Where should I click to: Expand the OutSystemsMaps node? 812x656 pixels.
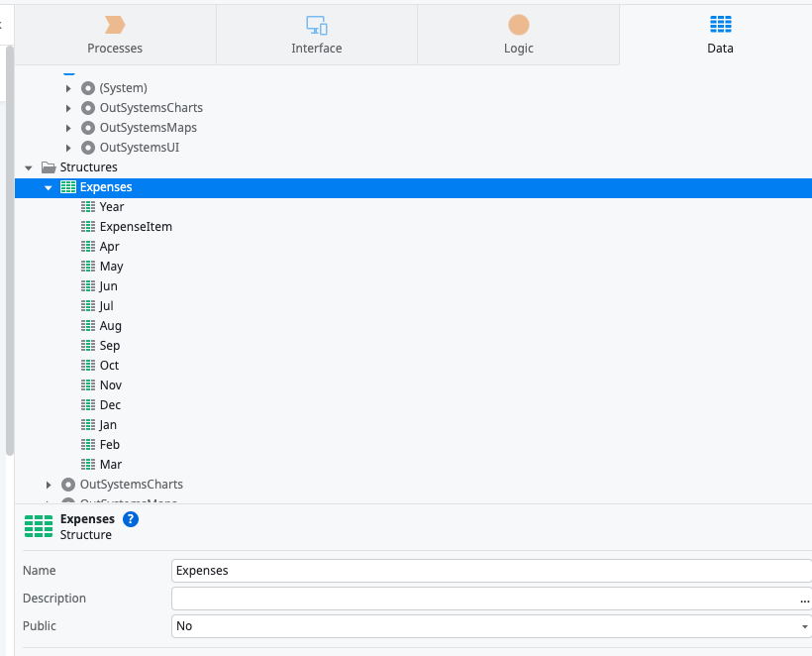pos(68,128)
